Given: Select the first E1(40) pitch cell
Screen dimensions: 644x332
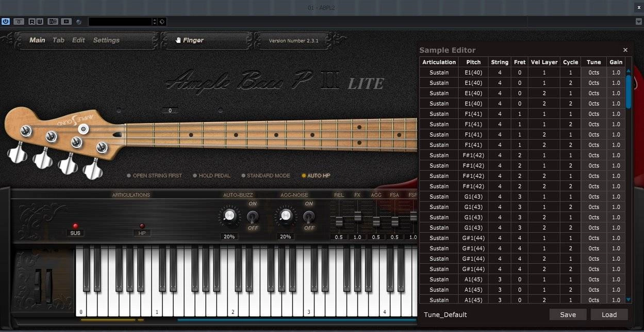Looking at the screenshot, I should click(x=473, y=73).
